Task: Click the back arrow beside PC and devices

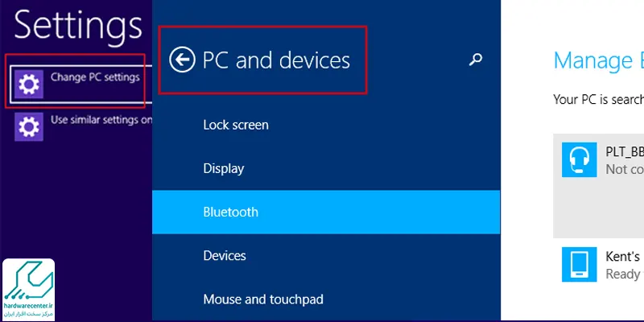Action: coord(182,60)
